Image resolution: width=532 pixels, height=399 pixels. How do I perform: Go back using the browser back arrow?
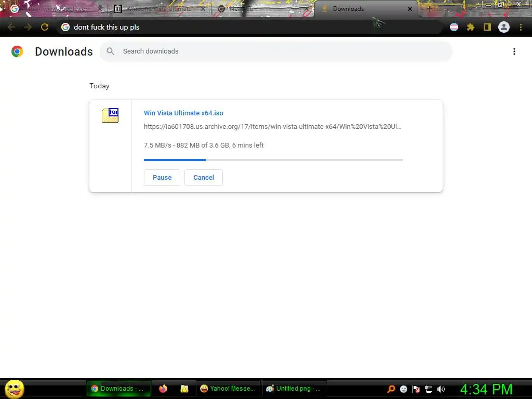pos(11,27)
